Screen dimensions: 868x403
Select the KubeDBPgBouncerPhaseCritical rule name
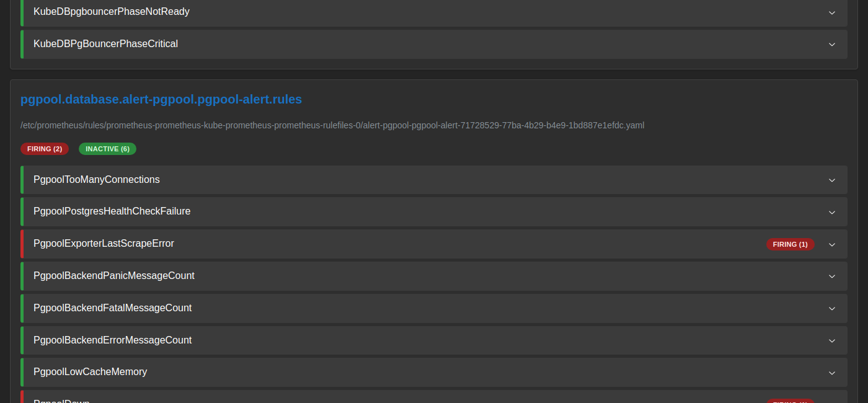click(105, 44)
